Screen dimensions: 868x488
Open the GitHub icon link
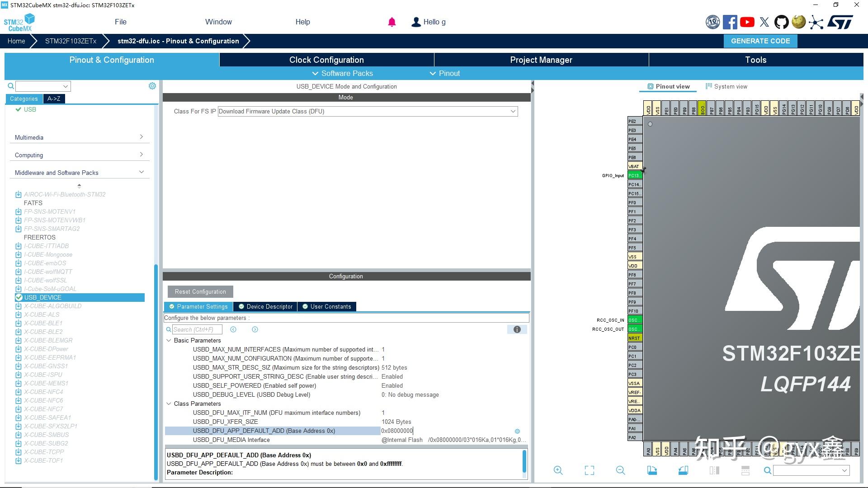coord(781,22)
